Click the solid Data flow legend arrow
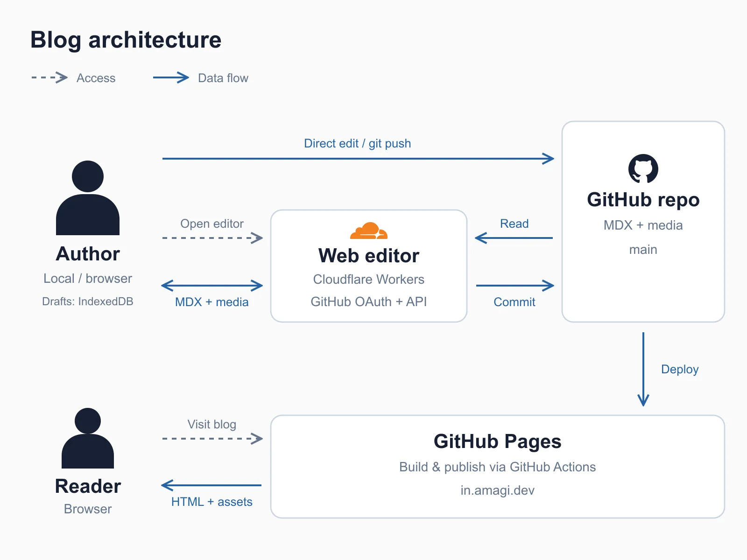This screenshot has height=560, width=747. coord(171,77)
